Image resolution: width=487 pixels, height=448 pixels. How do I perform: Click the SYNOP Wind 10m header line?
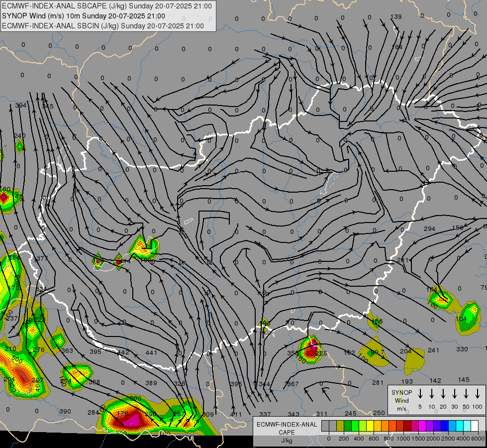(x=83, y=16)
